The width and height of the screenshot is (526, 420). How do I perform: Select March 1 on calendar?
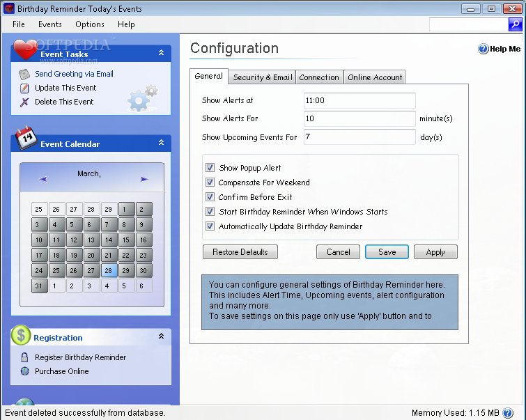(126, 210)
